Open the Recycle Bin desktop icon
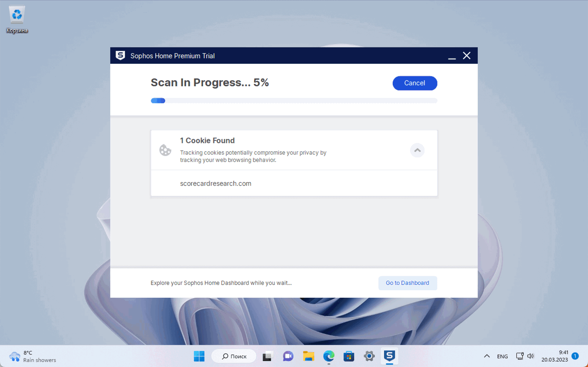 (x=17, y=20)
